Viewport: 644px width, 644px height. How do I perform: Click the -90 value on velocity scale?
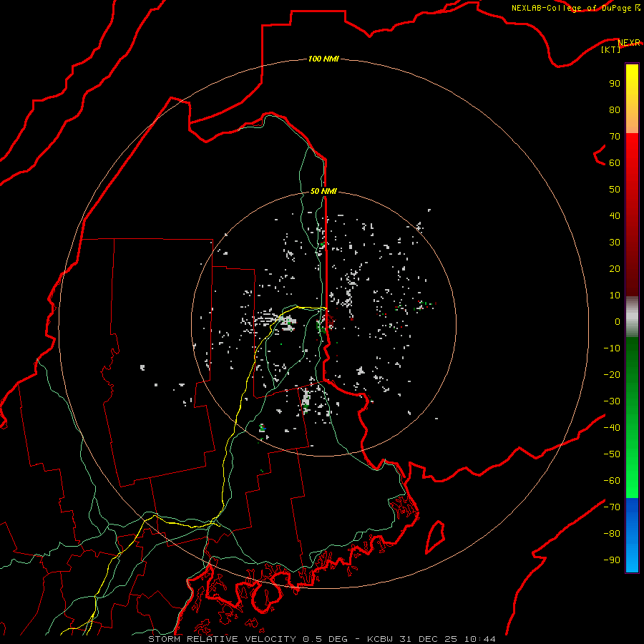click(x=612, y=560)
